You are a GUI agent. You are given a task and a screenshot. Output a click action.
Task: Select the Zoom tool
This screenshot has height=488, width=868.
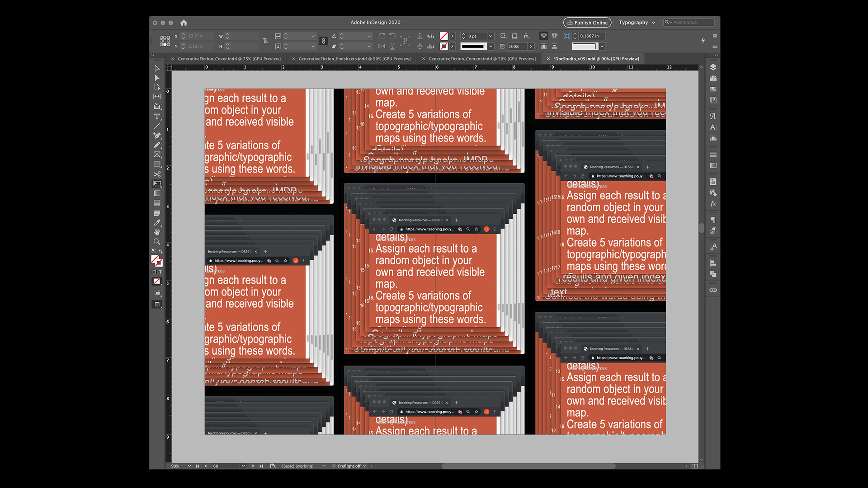[x=157, y=242]
